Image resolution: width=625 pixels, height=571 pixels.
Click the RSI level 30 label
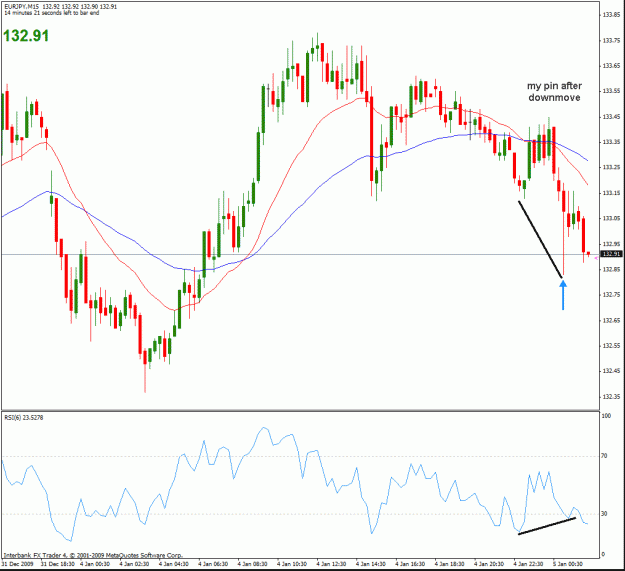(x=604, y=514)
